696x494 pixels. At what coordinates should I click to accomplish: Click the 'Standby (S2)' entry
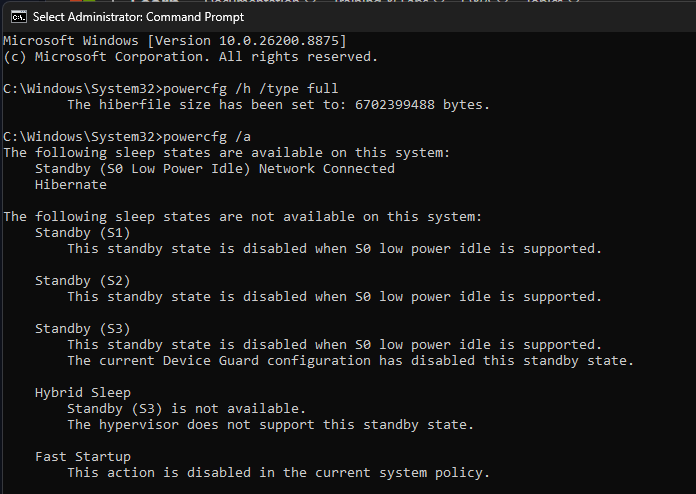point(83,281)
